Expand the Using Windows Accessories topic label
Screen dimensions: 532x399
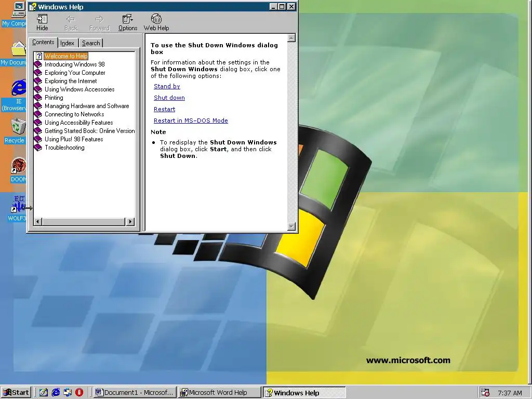click(x=79, y=89)
